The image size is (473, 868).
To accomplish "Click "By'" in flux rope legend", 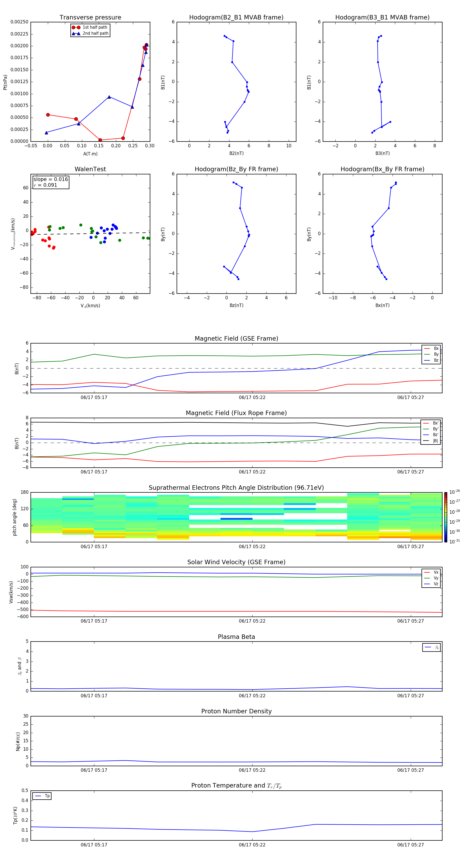I will [435, 429].
